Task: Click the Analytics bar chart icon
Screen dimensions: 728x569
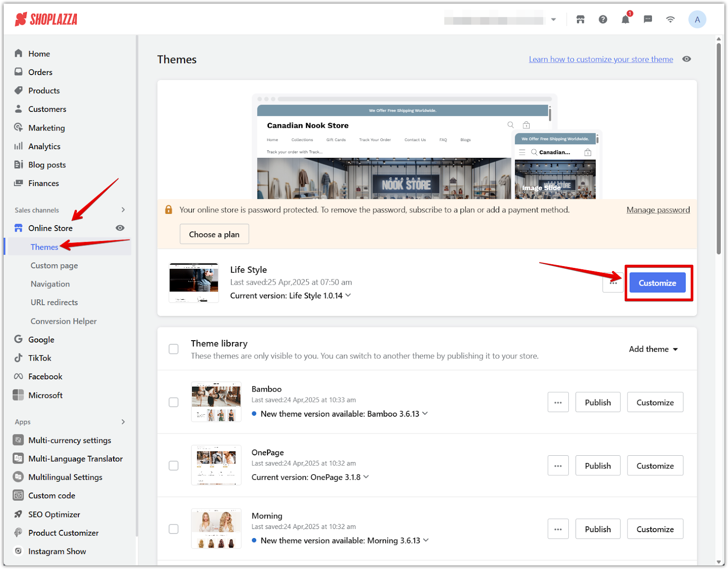Action: (18, 146)
